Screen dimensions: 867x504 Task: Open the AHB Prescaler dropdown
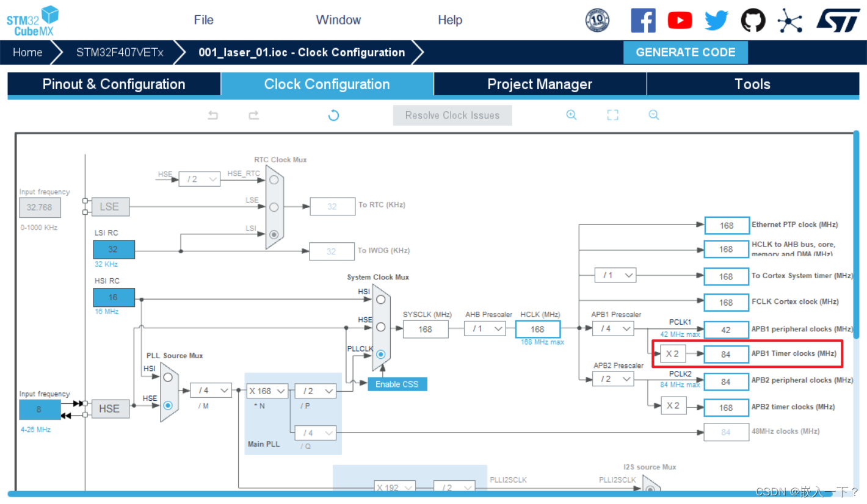coord(485,329)
